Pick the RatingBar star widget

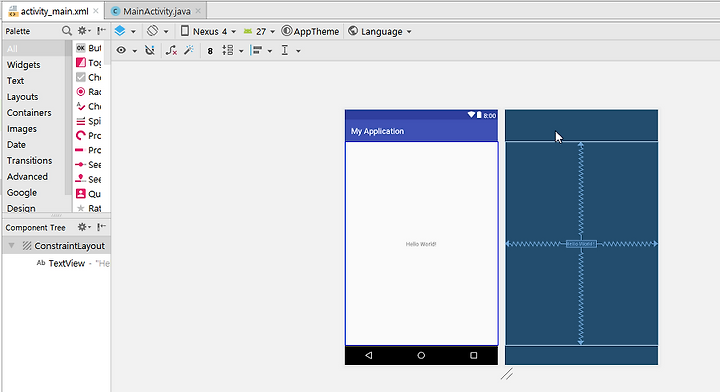(88, 208)
